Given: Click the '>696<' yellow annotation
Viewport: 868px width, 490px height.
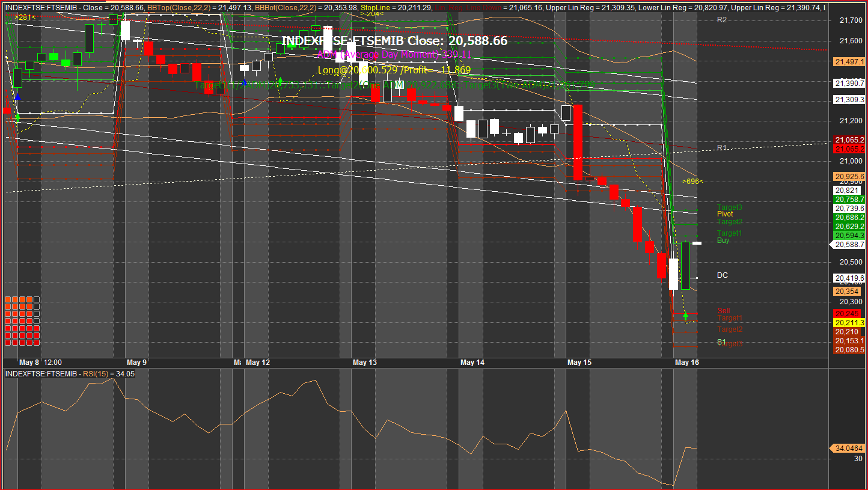Looking at the screenshot, I should coord(692,181).
